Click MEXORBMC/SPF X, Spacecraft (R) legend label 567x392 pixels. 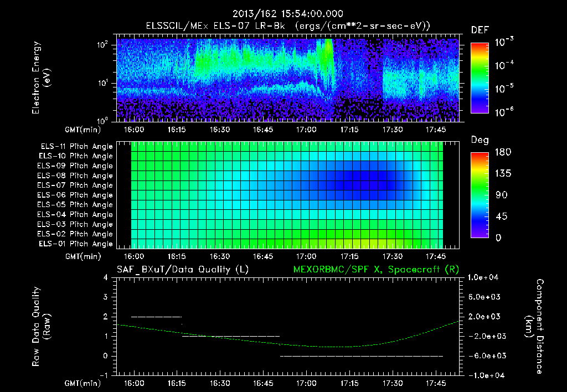click(376, 270)
